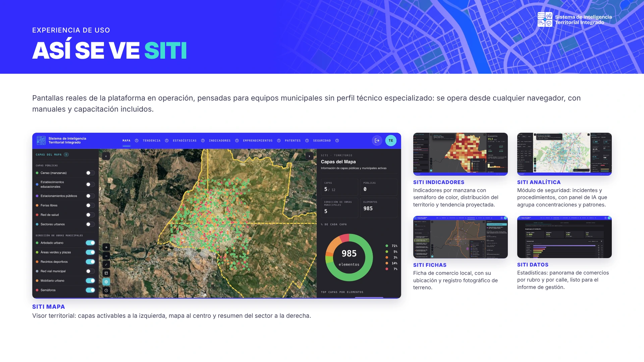
Task: Disable the Mobiliario urbano layer
Action: [90, 281]
